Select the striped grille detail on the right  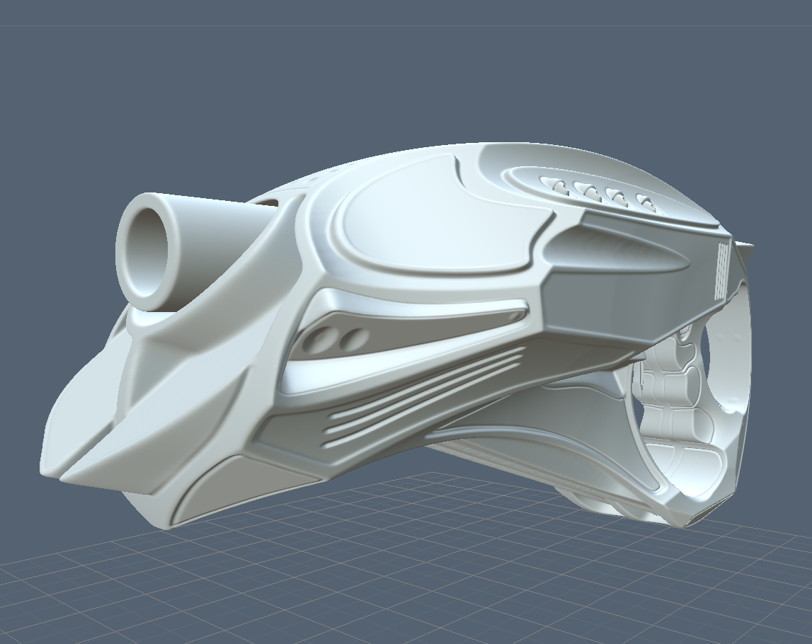coord(722,269)
